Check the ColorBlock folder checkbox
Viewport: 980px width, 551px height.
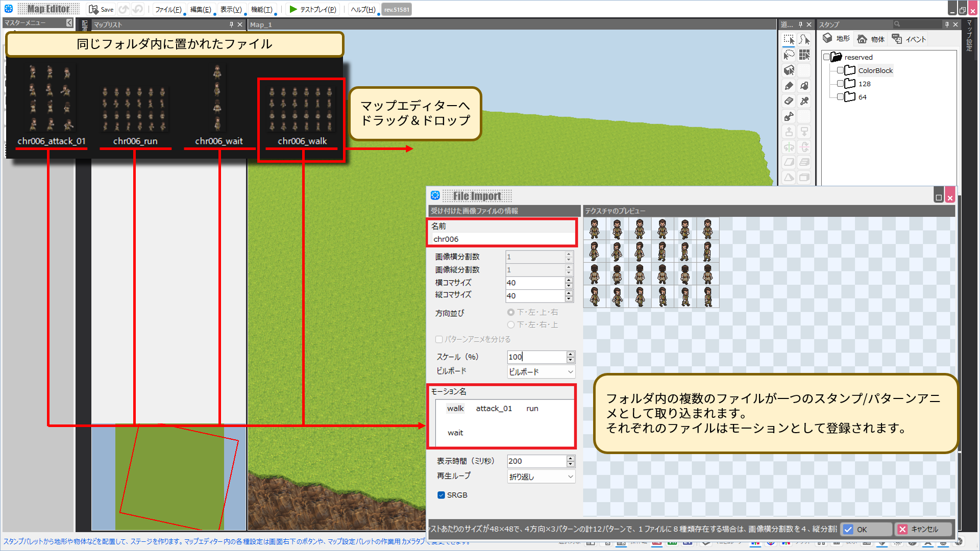point(840,70)
